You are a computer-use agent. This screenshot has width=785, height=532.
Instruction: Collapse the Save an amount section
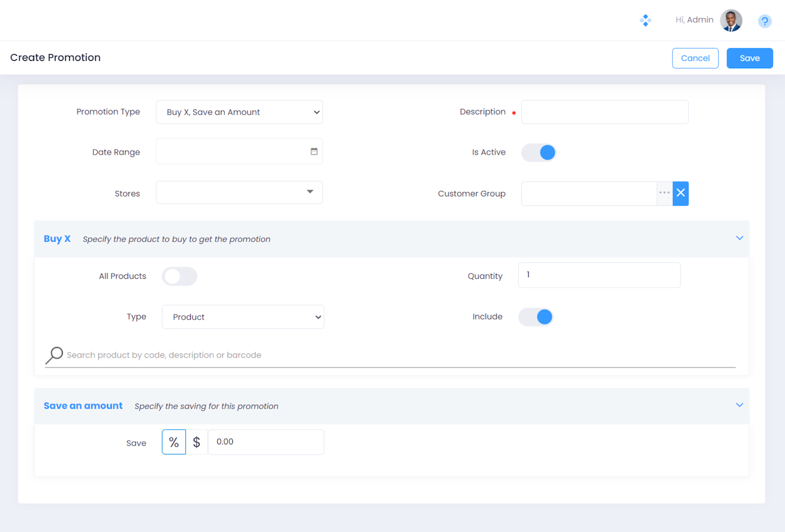pos(739,405)
